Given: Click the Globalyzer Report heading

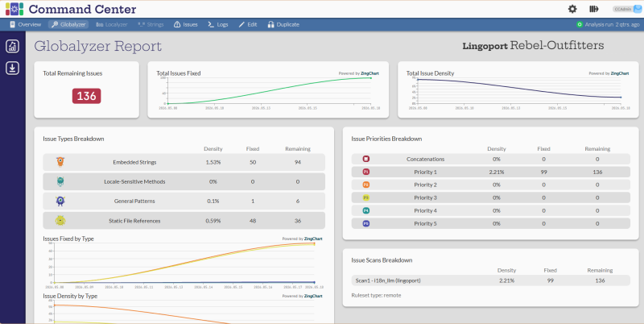Looking at the screenshot, I should point(97,46).
